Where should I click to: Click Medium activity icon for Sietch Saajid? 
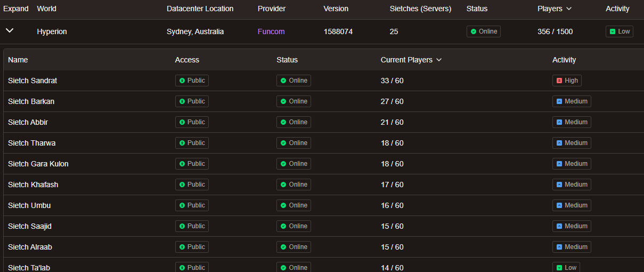click(559, 226)
